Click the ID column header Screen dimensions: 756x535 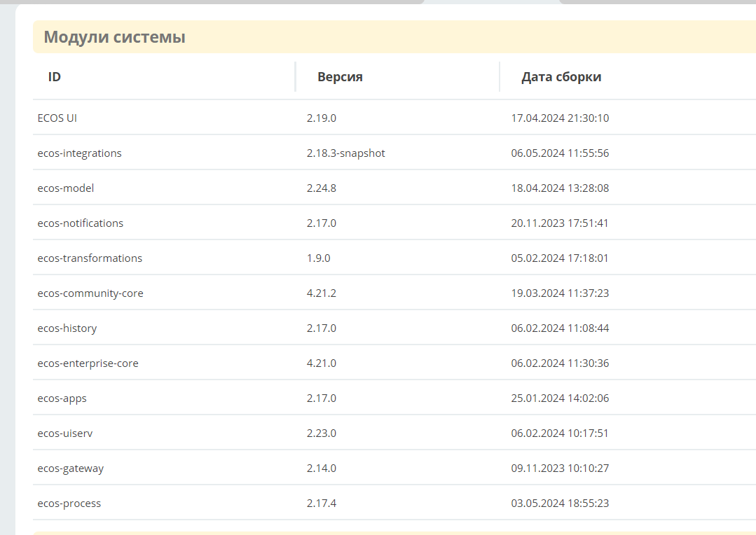pyautogui.click(x=55, y=76)
